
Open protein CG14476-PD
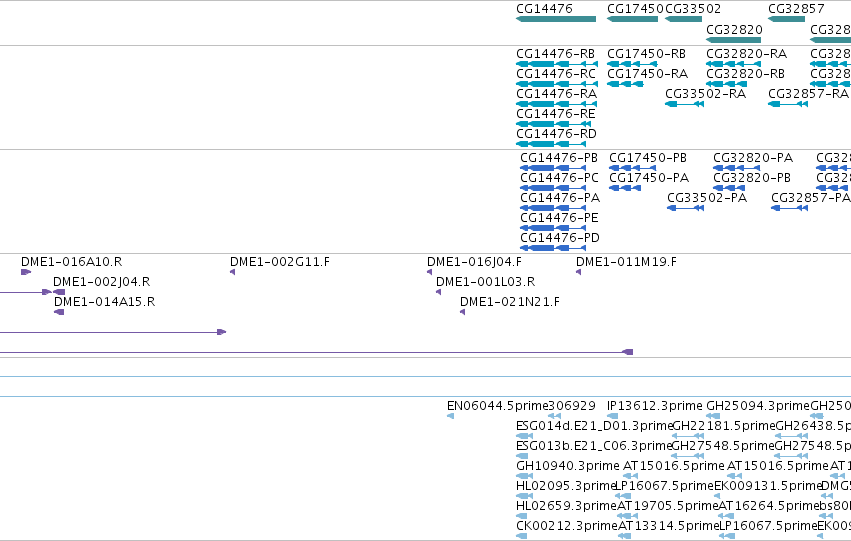click(560, 238)
